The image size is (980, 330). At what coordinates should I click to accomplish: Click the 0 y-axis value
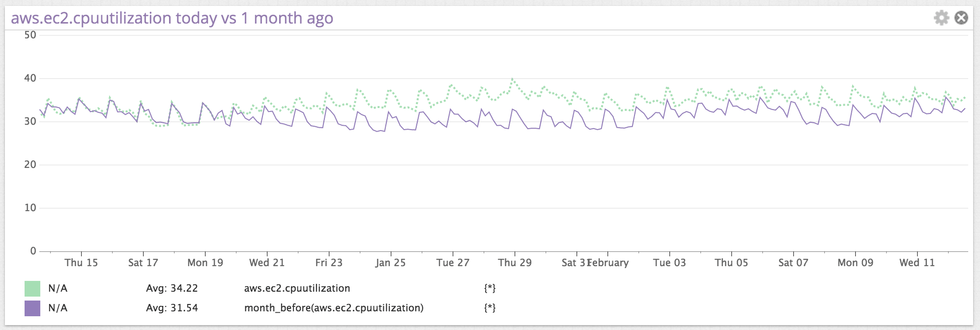pyautogui.click(x=33, y=251)
